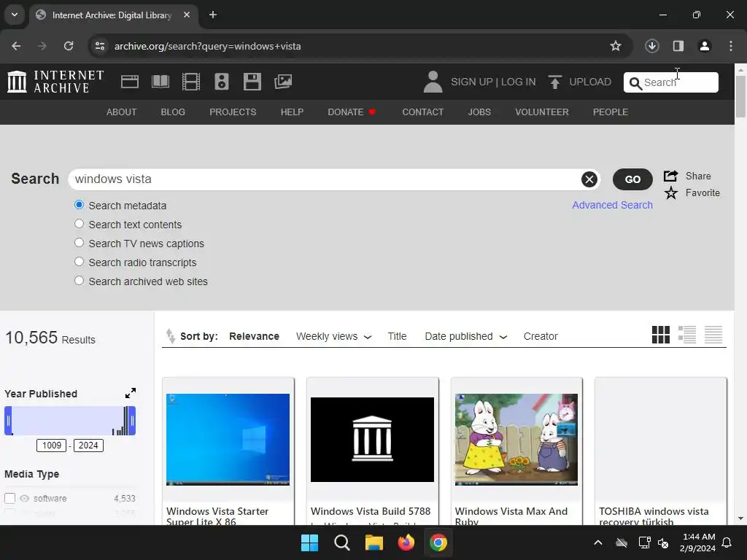This screenshot has height=560, width=747.
Task: Expand the Year Published histogram
Action: (x=131, y=393)
